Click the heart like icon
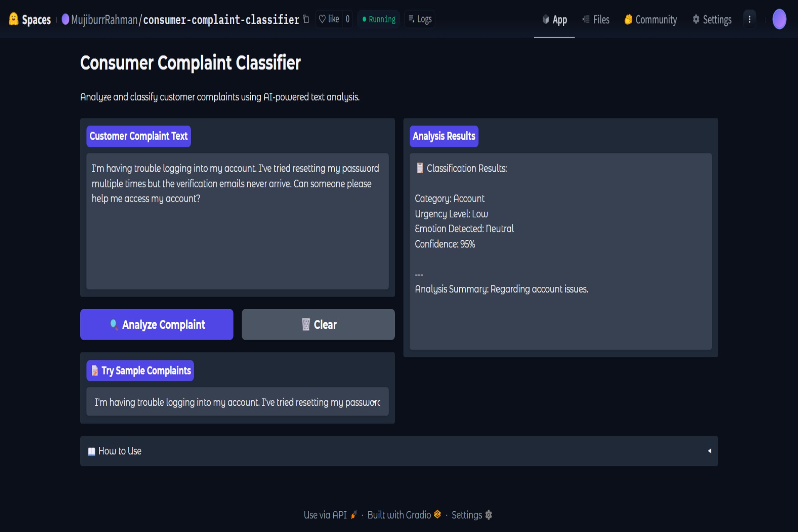The image size is (798, 532). click(322, 19)
